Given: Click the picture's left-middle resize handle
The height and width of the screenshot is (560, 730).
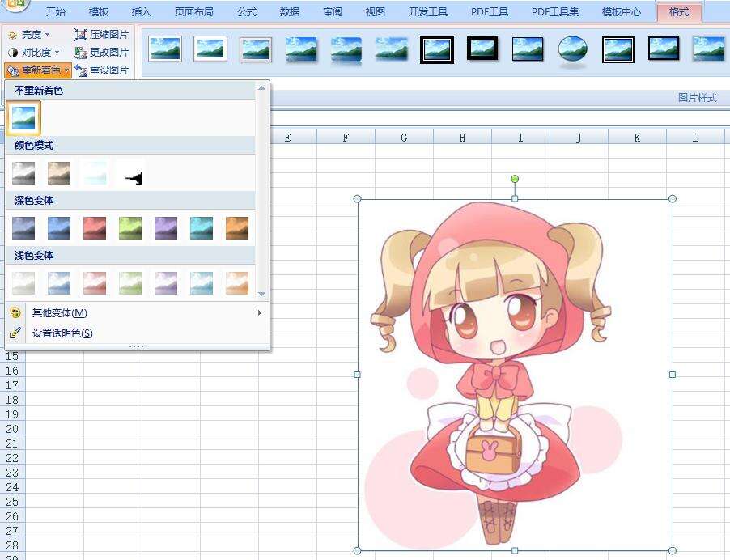Looking at the screenshot, I should 358,374.
